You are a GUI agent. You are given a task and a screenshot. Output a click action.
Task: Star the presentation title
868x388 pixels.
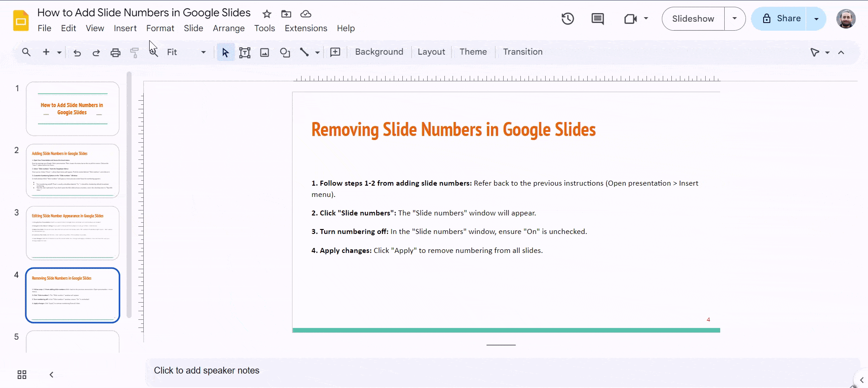[x=267, y=14]
